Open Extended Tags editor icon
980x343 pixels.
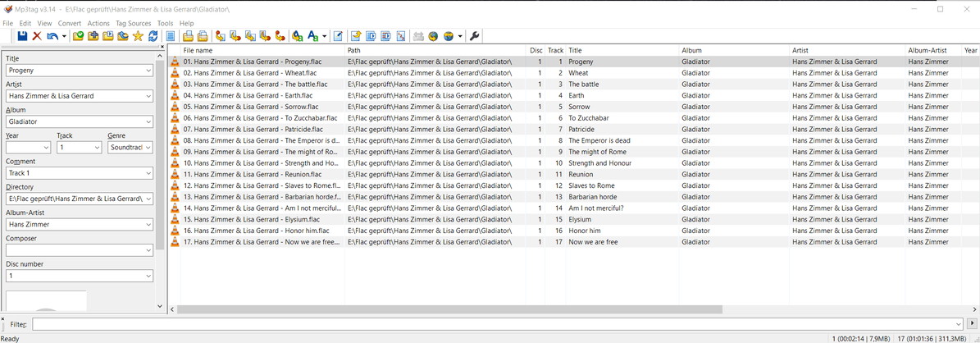click(338, 36)
